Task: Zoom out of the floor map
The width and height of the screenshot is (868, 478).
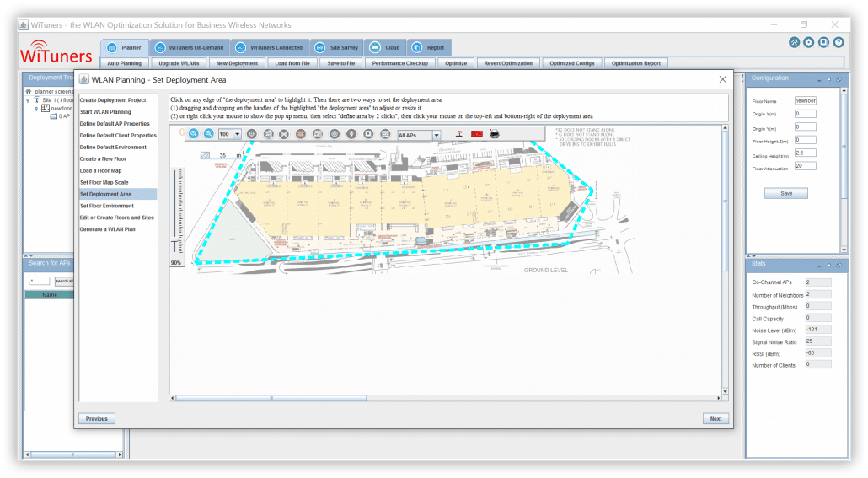Action: 209,133
